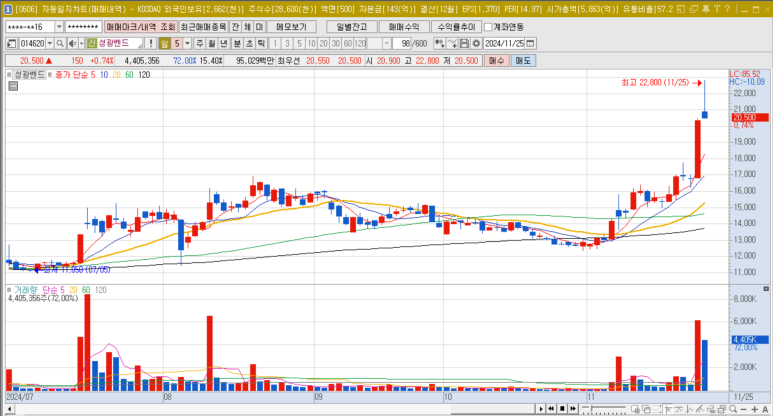Click the crosshair cursor tool icon
This screenshot has height=416, width=773.
click(668, 409)
